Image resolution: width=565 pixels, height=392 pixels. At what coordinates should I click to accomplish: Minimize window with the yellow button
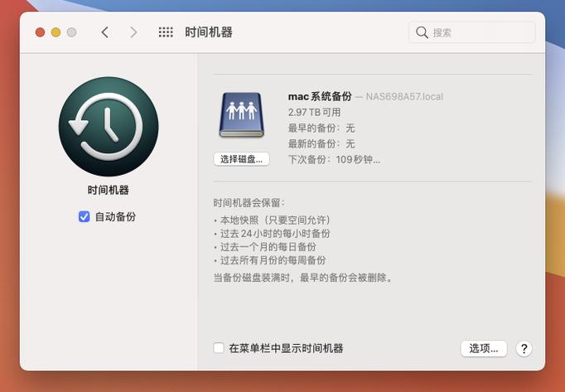[x=56, y=32]
